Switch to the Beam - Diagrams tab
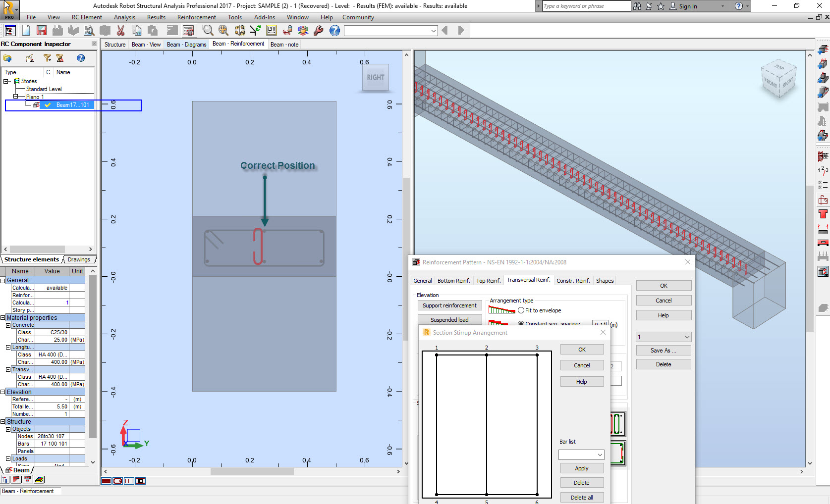 pos(186,45)
